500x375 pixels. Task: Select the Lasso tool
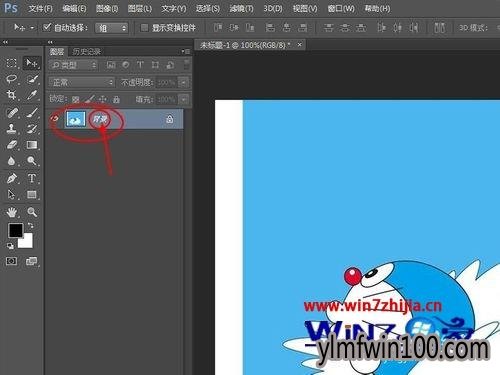[x=12, y=79]
